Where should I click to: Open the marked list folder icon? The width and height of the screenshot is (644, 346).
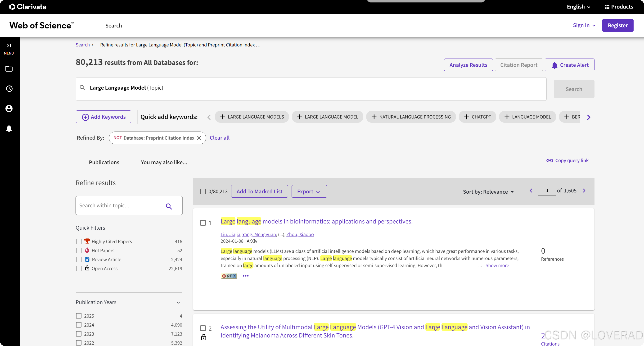9,69
